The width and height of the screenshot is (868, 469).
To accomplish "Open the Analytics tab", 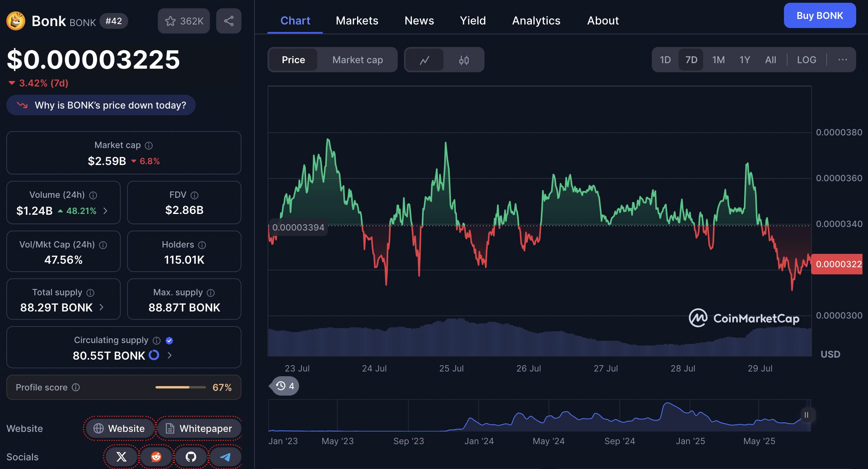I will click(536, 21).
